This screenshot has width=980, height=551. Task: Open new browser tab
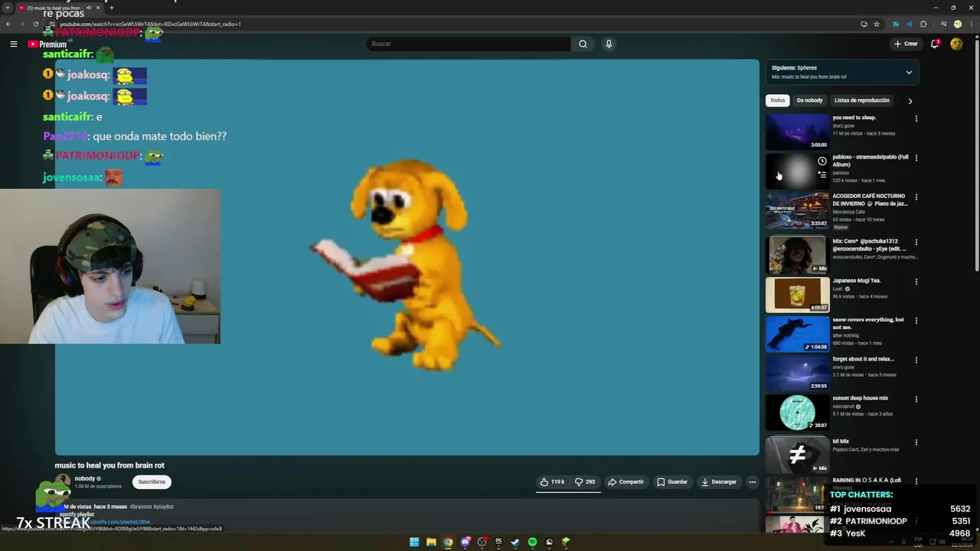[111, 8]
